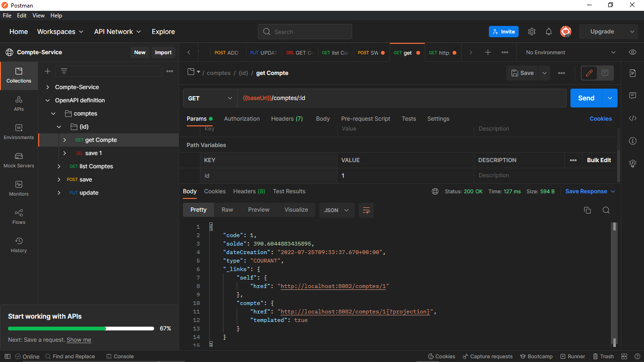Open the GET method dropdown

point(210,98)
